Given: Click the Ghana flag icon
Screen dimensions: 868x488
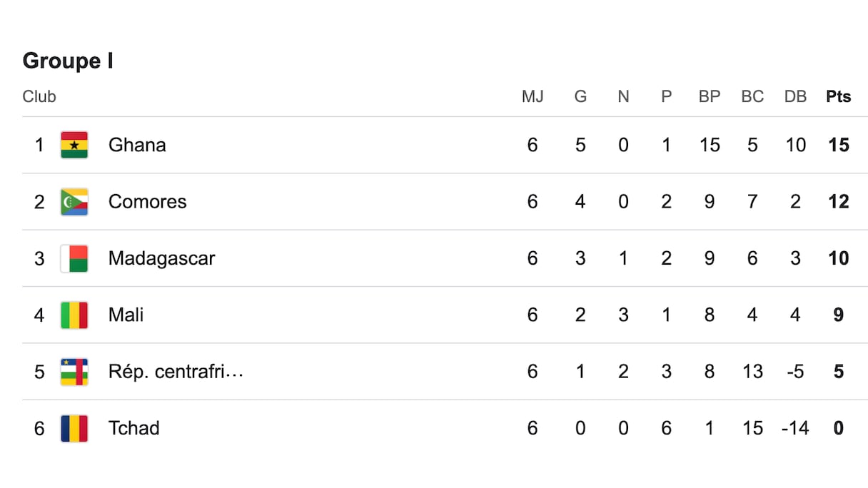Looking at the screenshot, I should coord(74,145).
